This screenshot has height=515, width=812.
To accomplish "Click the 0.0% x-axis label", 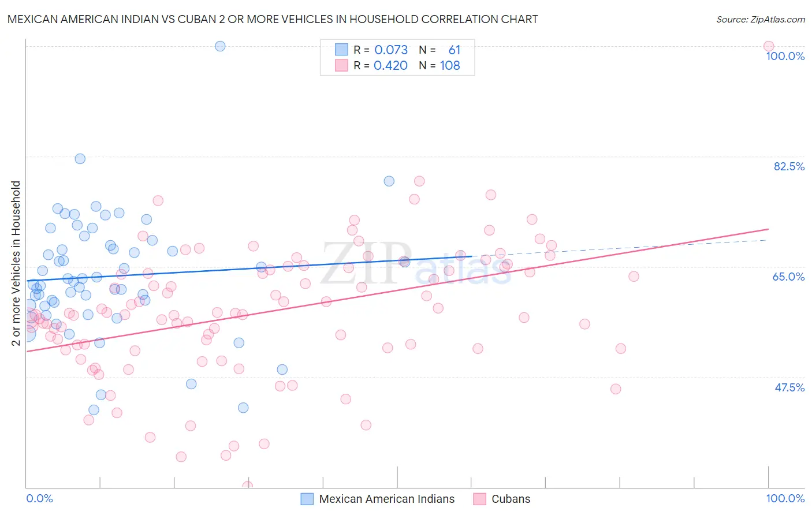I will [40, 498].
